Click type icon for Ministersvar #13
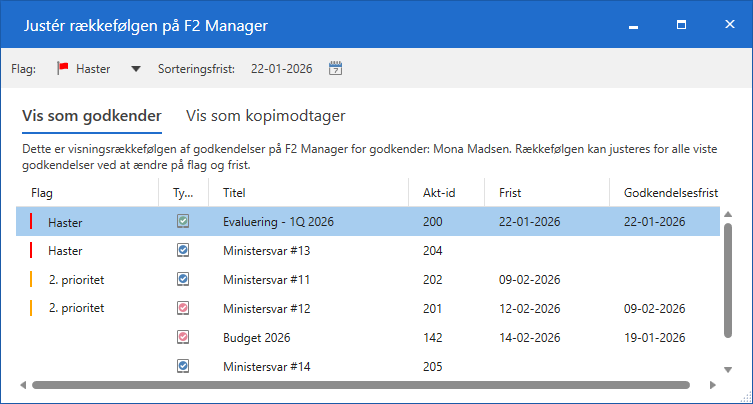 183,251
